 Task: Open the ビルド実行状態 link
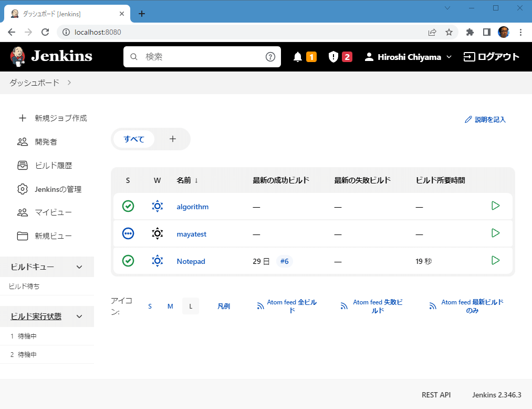point(36,316)
